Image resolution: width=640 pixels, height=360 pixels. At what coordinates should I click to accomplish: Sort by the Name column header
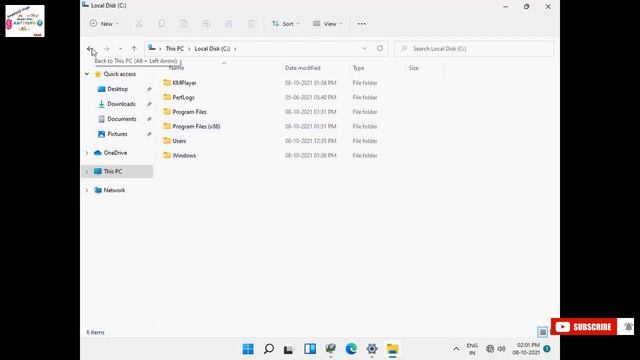(177, 68)
